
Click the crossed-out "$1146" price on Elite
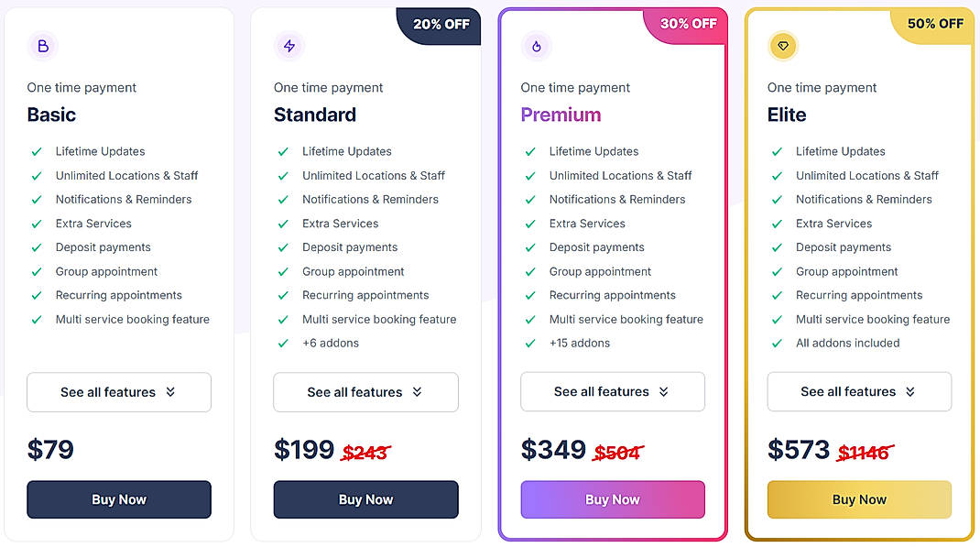pyautogui.click(x=865, y=450)
